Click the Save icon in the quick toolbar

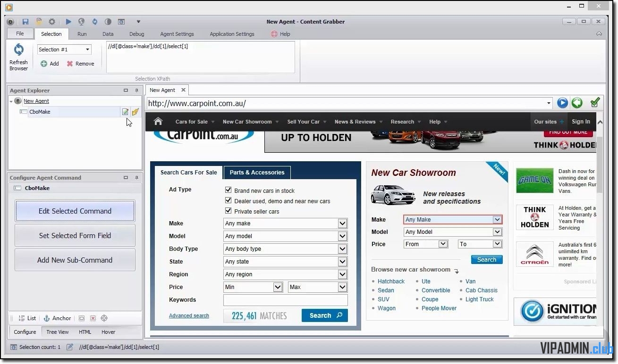click(25, 22)
